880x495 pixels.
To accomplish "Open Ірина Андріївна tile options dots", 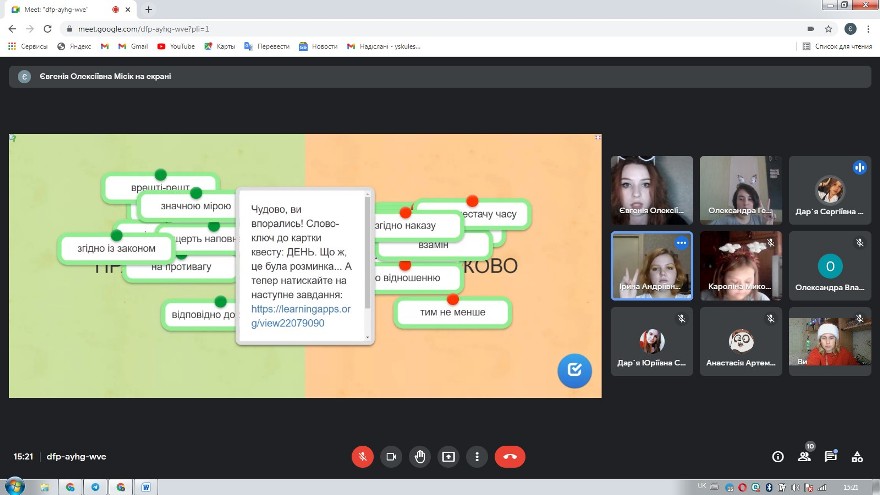I will coord(681,243).
